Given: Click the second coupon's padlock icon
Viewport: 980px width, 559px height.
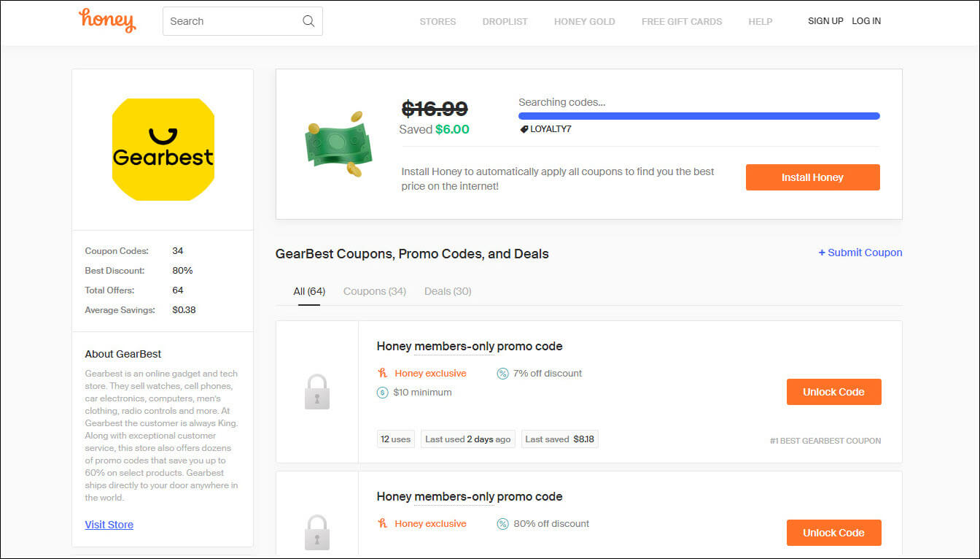Looking at the screenshot, I should coord(317,532).
